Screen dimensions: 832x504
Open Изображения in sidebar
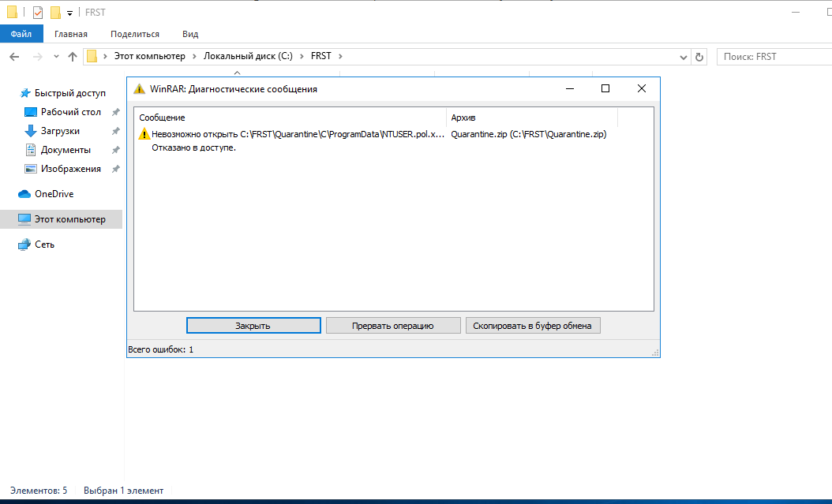(70, 169)
